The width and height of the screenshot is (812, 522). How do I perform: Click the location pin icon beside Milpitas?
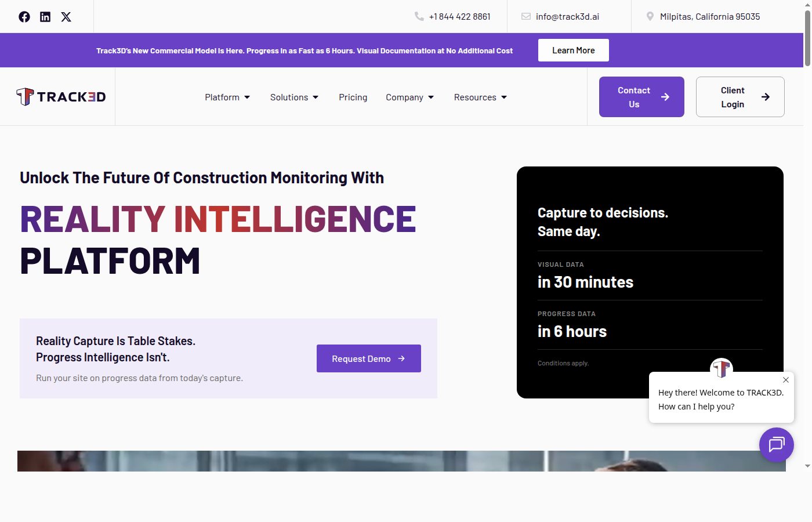coord(650,16)
